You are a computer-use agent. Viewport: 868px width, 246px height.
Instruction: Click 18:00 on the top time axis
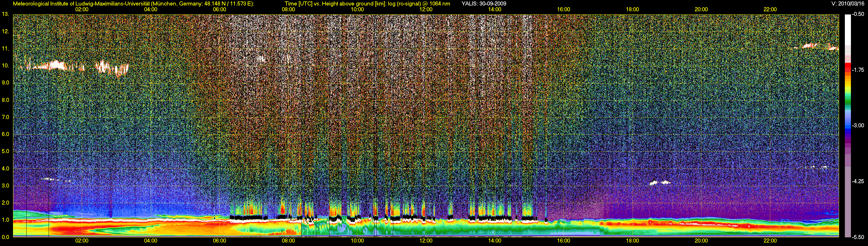point(632,10)
